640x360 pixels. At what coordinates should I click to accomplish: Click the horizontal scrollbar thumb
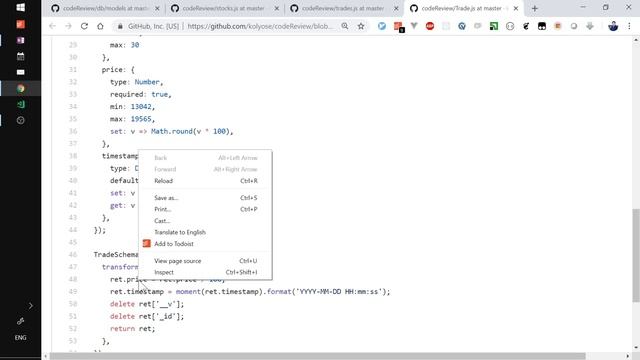point(317,356)
